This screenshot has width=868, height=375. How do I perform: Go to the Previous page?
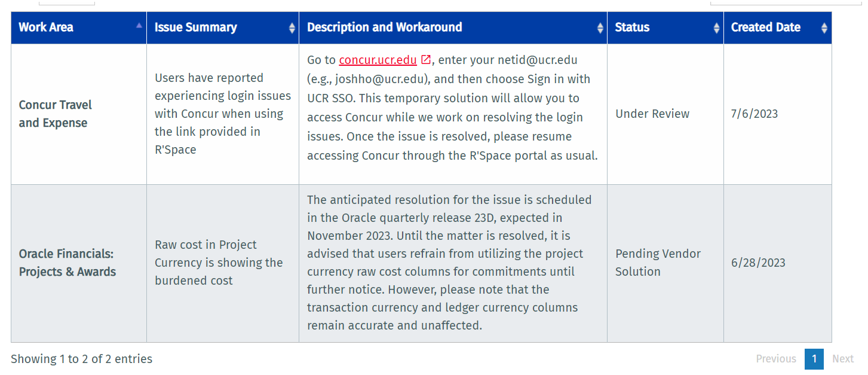(x=776, y=359)
